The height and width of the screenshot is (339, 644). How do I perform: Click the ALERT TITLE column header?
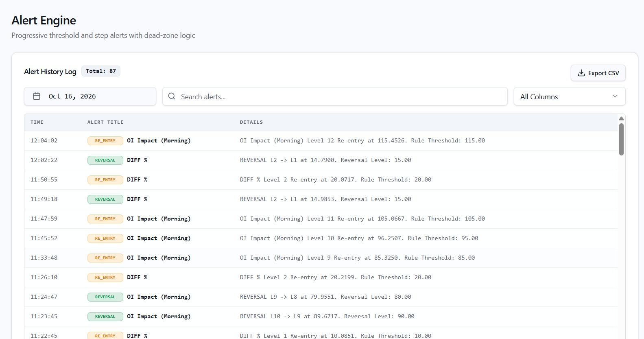(x=105, y=122)
